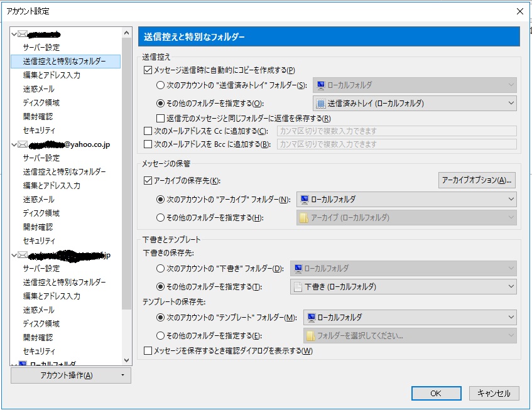Collapse the yahoo.co.jp account tree node
This screenshot has height=410, width=532.
[14, 144]
